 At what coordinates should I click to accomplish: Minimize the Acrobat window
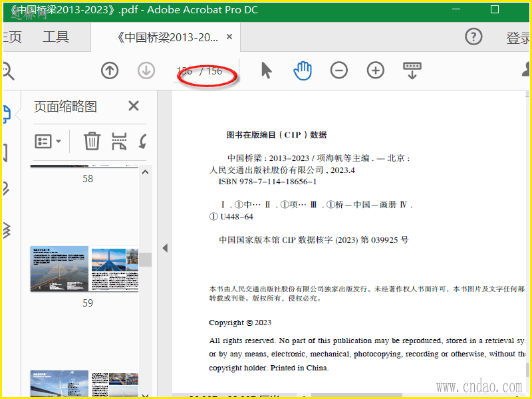coord(456,9)
